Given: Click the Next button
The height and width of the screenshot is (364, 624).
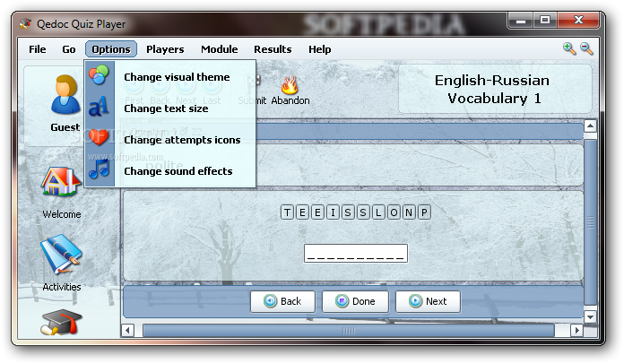Looking at the screenshot, I should click(428, 301).
